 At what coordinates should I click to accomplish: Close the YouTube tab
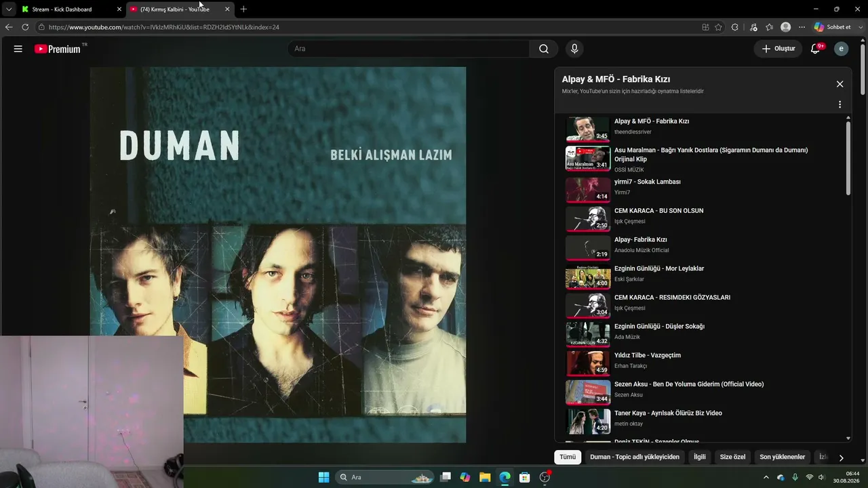227,9
